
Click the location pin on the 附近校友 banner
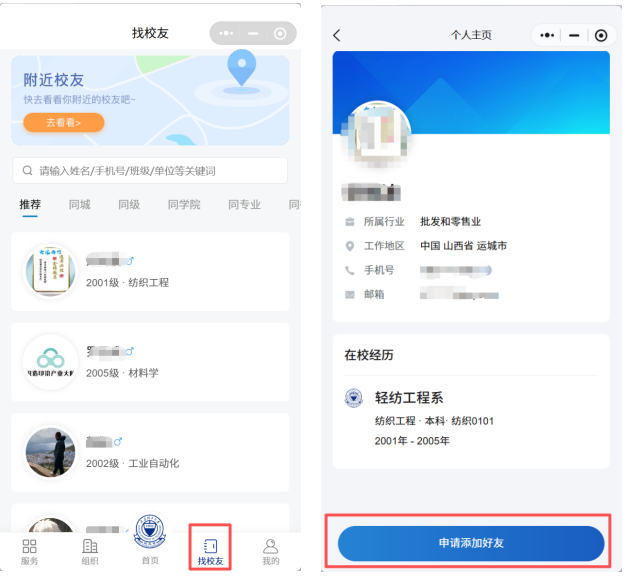[x=241, y=68]
